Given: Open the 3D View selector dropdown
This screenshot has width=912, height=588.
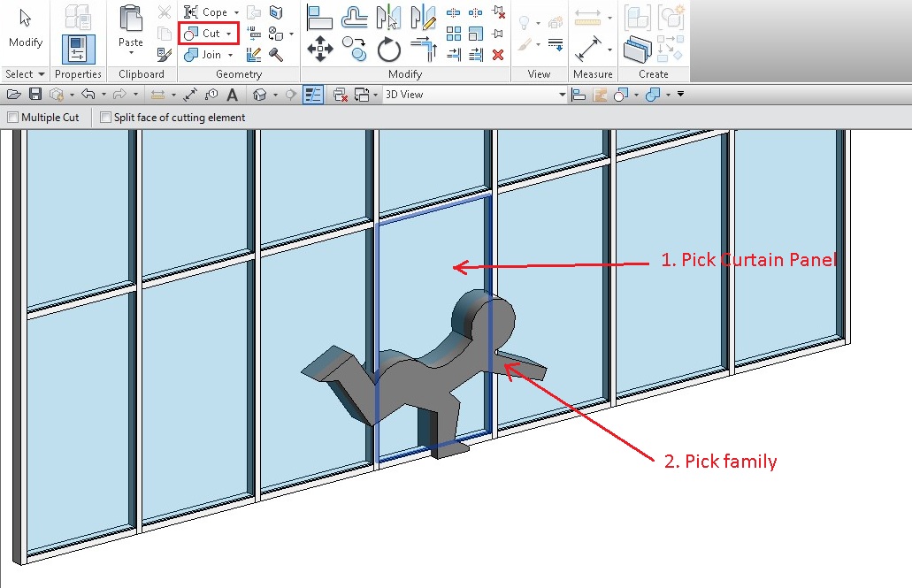Looking at the screenshot, I should [564, 94].
